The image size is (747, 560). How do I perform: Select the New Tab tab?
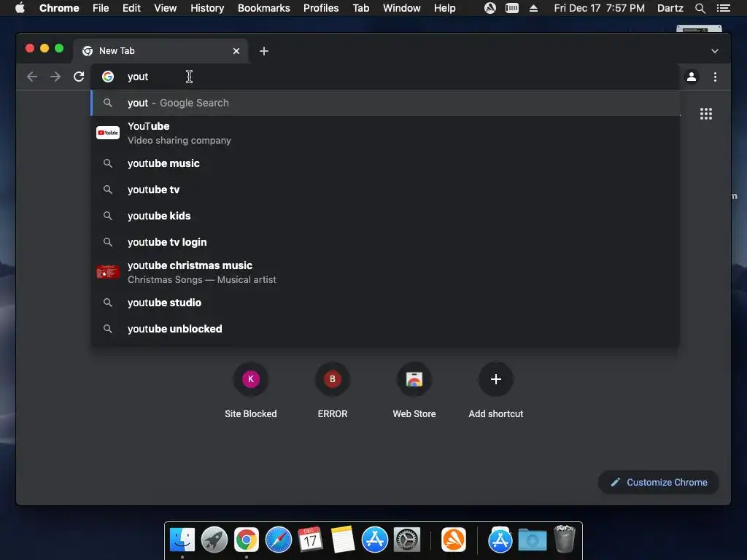[160, 51]
